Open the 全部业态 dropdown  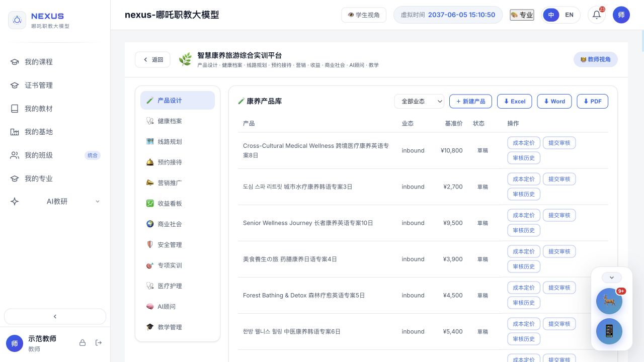pos(419,101)
